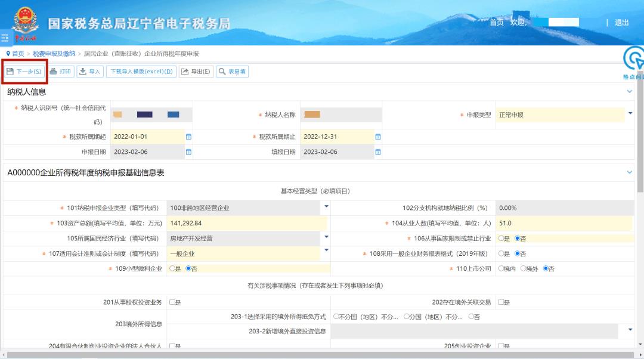Image resolution: width=644 pixels, height=359 pixels.
Task: Check 是 for 201从事股权投资业务
Action: tap(172, 302)
